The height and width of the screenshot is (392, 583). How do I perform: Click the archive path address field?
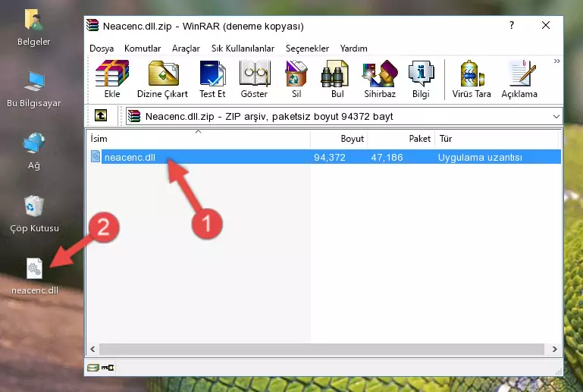point(343,117)
